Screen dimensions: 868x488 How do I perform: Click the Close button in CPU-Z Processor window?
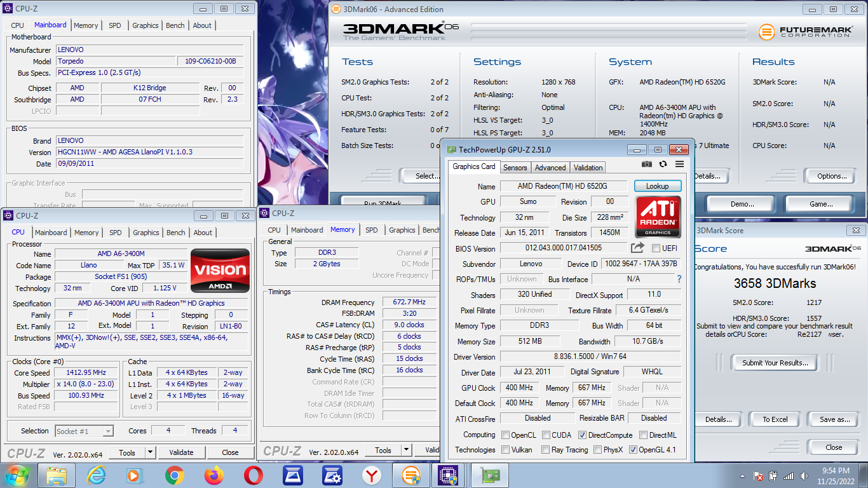coord(230,452)
